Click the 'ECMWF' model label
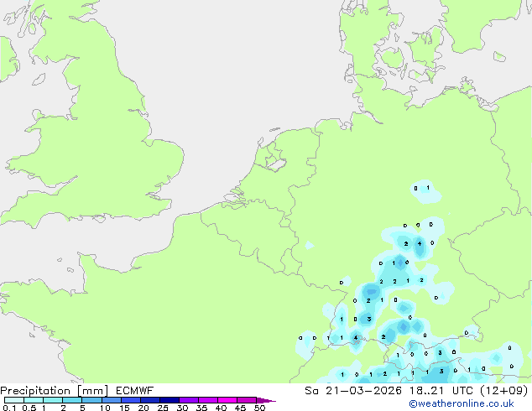The height and width of the screenshot is (411, 532). (x=135, y=391)
